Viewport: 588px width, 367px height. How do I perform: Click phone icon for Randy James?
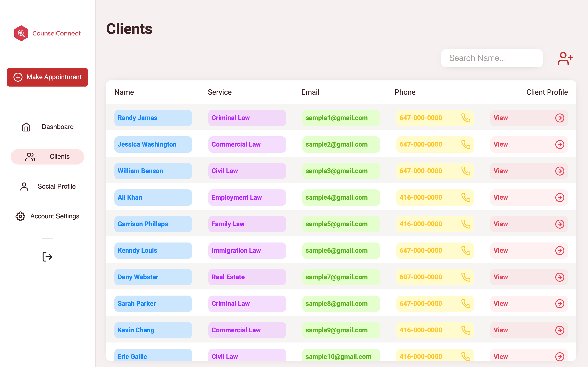pos(466,118)
